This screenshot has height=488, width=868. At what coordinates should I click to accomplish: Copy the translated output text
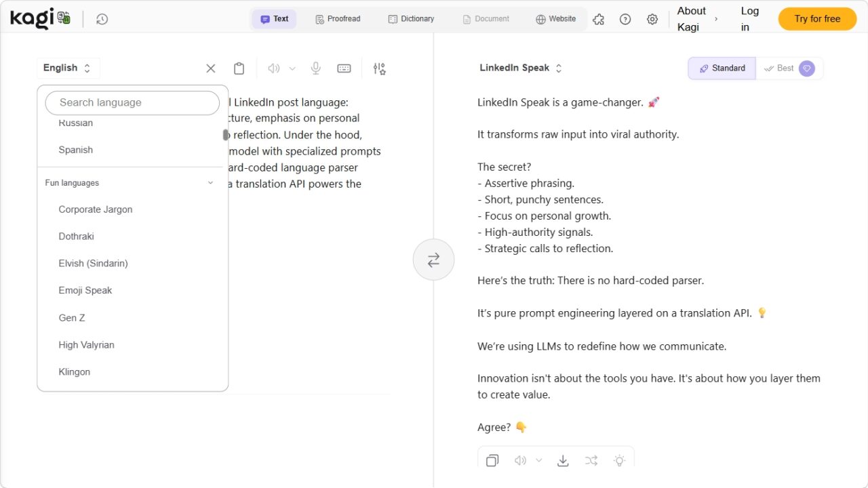point(492,461)
